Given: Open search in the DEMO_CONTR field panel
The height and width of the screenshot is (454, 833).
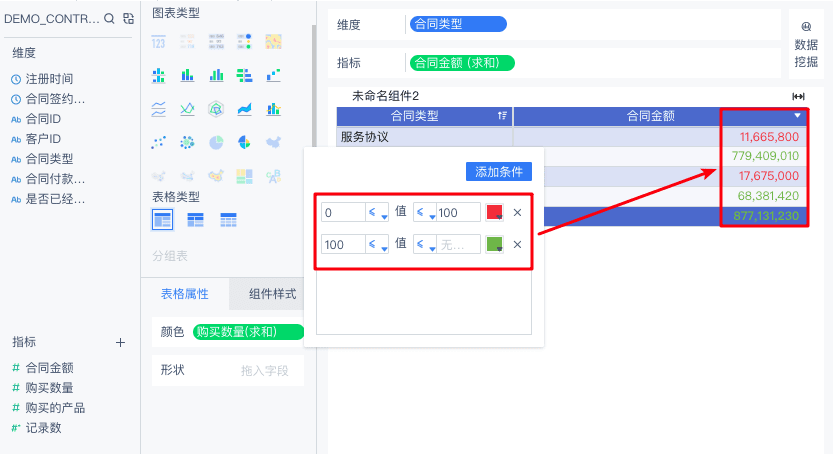Looking at the screenshot, I should 109,19.
